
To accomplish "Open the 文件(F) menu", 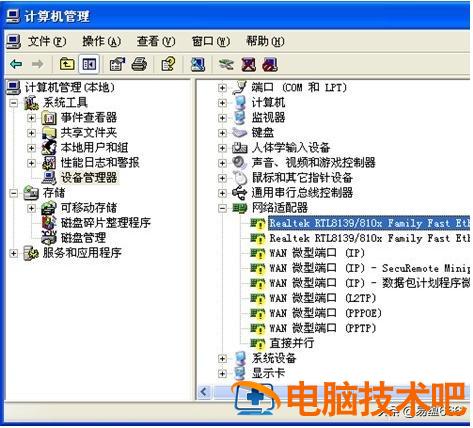I will click(x=46, y=41).
